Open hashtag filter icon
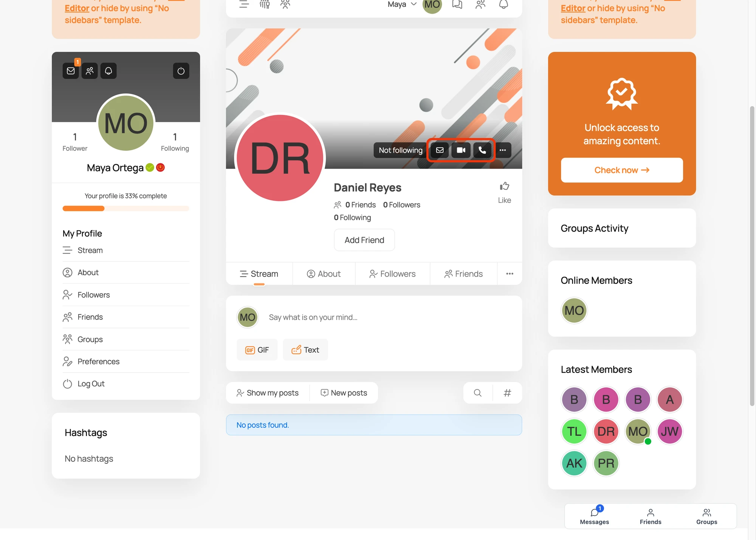756x540 pixels. pyautogui.click(x=507, y=393)
